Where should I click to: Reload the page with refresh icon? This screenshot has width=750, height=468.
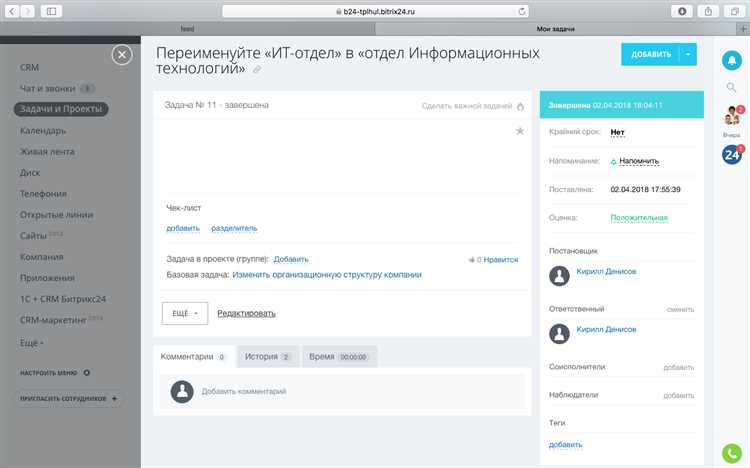pyautogui.click(x=522, y=11)
